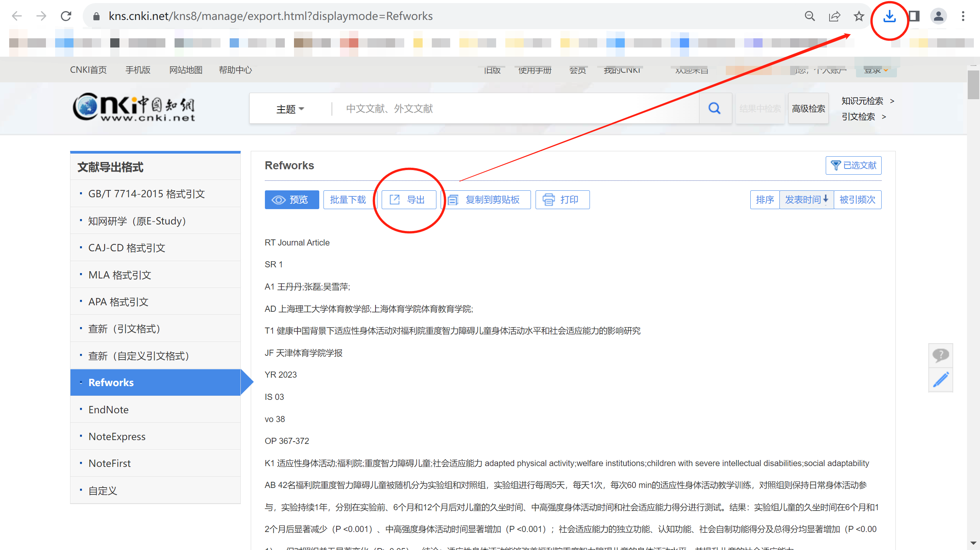Click the 打印 print icon
Image resolution: width=980 pixels, height=550 pixels.
coord(548,200)
